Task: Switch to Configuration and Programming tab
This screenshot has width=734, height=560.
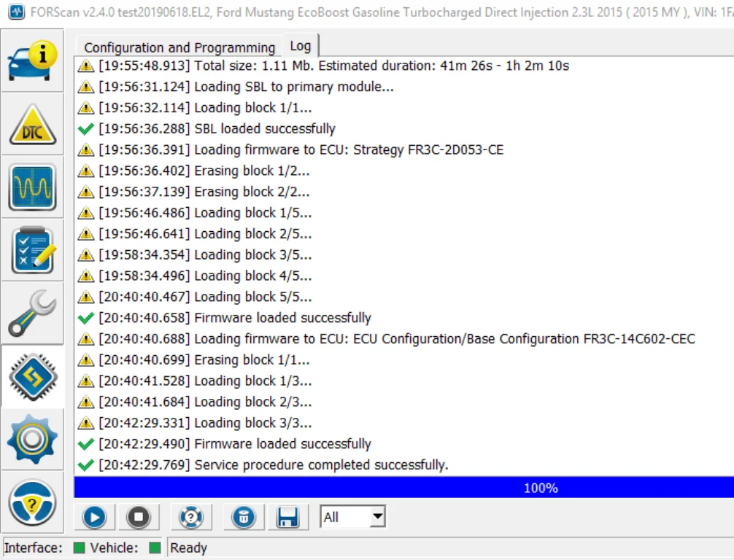Action: tap(179, 47)
